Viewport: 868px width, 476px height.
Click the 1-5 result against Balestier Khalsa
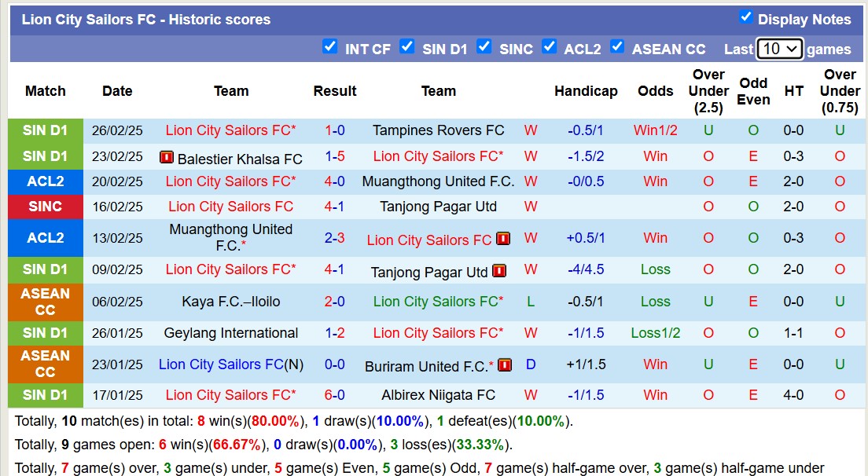point(335,156)
